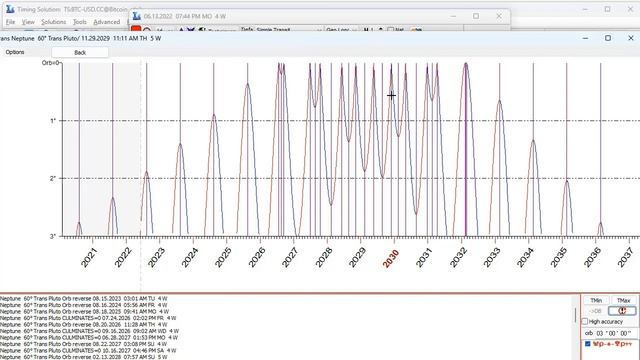Select the 'CULMINATES=0 10.16.2027' row
This screenshot has height=360, width=640.
[88, 351]
